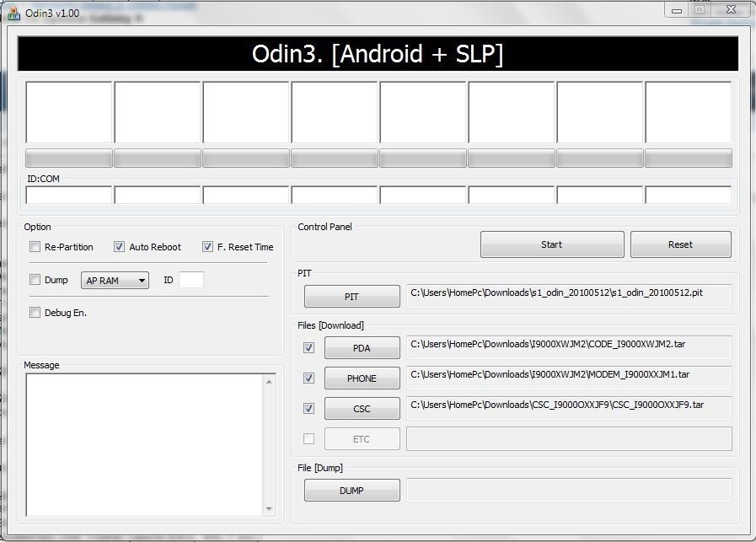The width and height of the screenshot is (756, 542).
Task: Open the CSC file chooser
Action: click(x=362, y=409)
